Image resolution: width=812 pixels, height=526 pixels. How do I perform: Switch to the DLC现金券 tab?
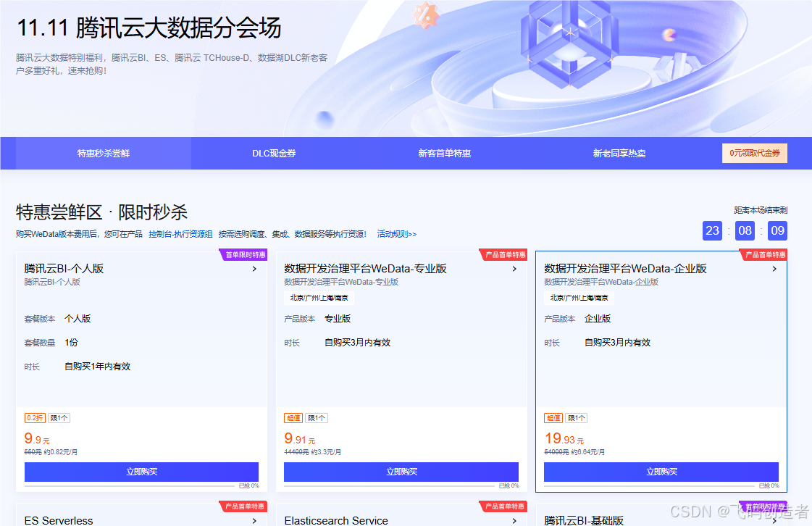(x=274, y=154)
